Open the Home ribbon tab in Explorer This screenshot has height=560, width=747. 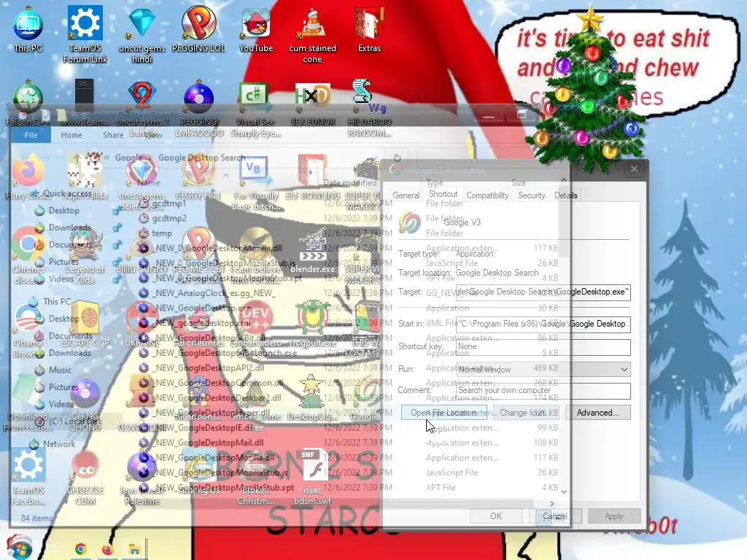click(71, 135)
